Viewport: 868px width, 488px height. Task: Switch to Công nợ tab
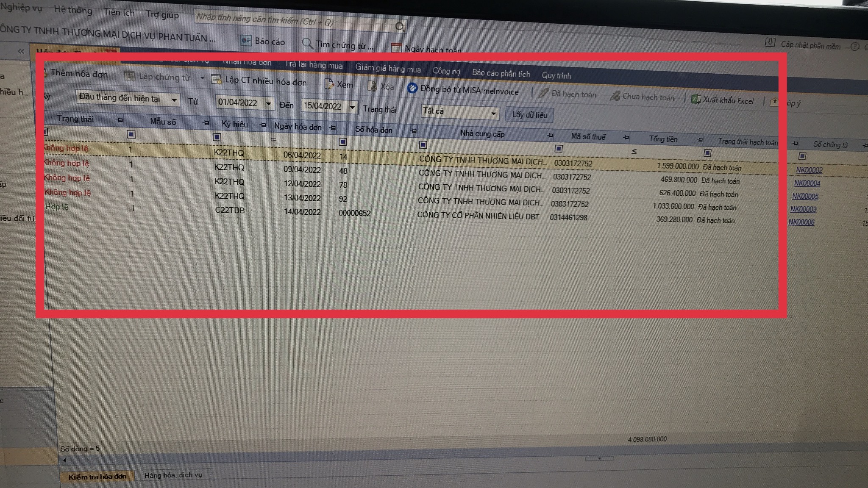tap(446, 71)
